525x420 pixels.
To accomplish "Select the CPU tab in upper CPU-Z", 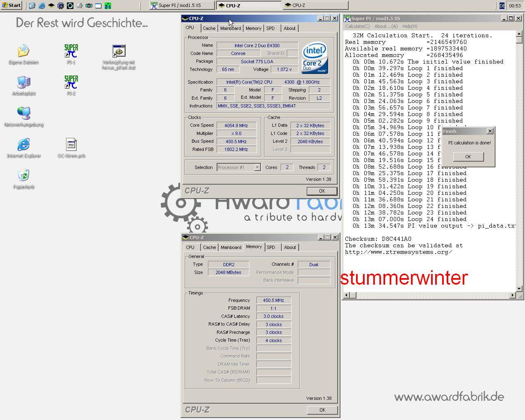I will [x=190, y=27].
